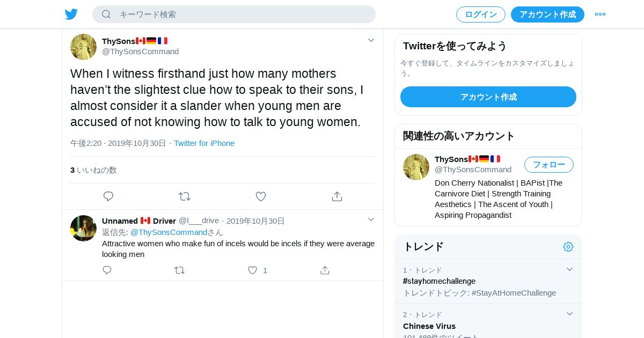Retweet Unnamed Driver's reply
Image resolution: width=644 pixels, height=338 pixels.
(180, 270)
